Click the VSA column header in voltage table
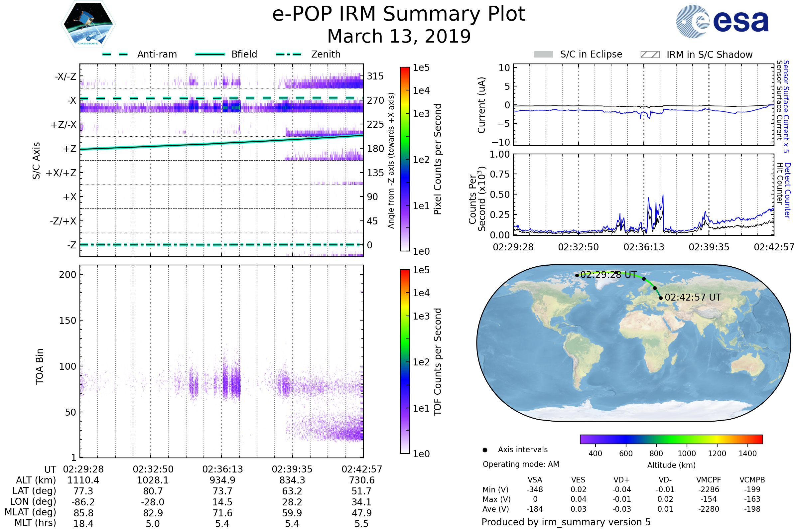Image resolution: width=798 pixels, height=532 pixels. click(535, 480)
